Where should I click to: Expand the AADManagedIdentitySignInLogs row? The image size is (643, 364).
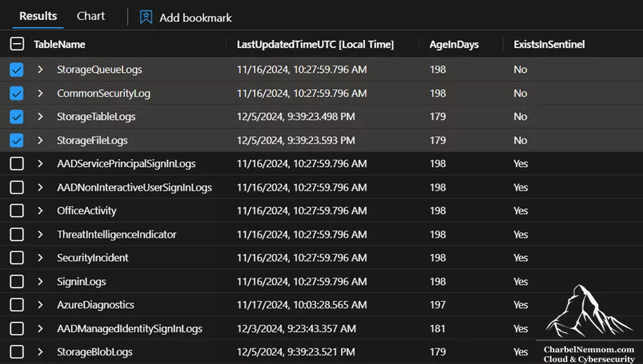point(40,329)
